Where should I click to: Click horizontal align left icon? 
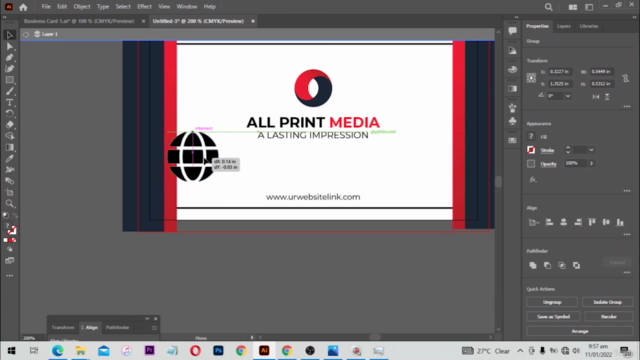549,222
